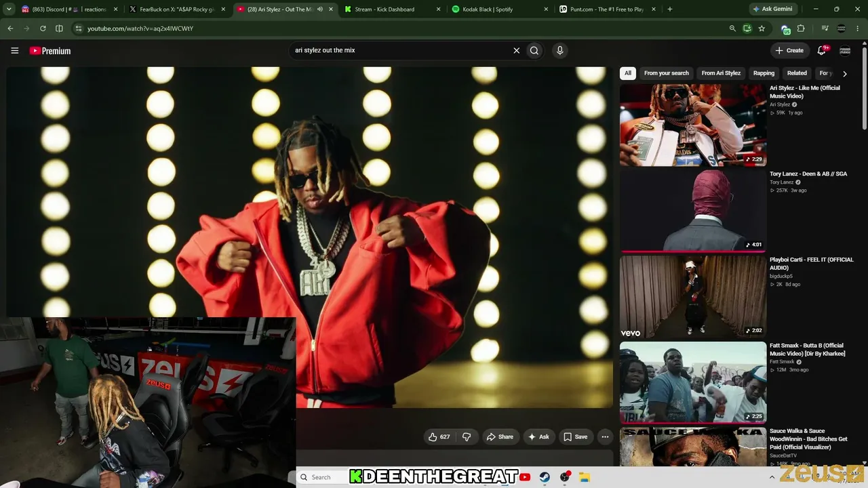Filter by From Ari Stylez chip
This screenshot has width=868, height=488.
coord(721,73)
